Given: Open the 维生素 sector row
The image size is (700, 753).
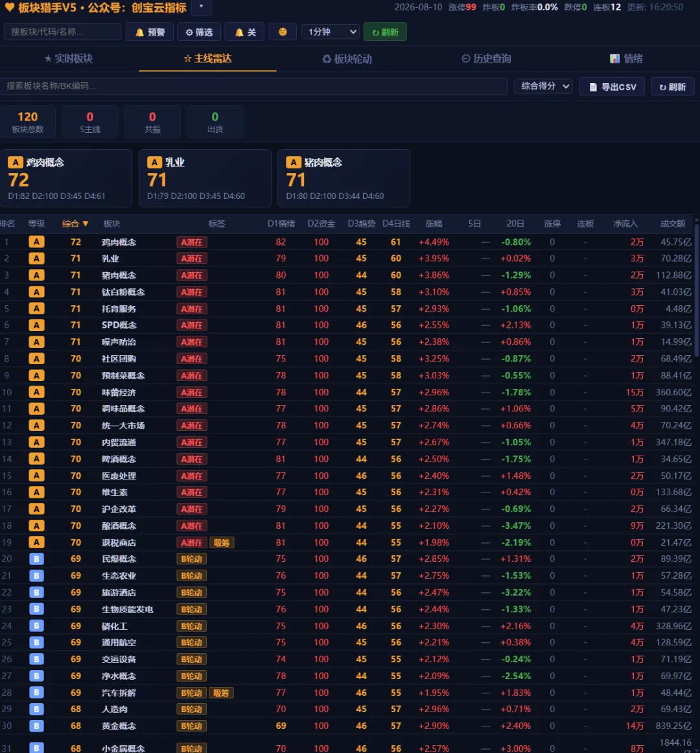Looking at the screenshot, I should pos(347,492).
